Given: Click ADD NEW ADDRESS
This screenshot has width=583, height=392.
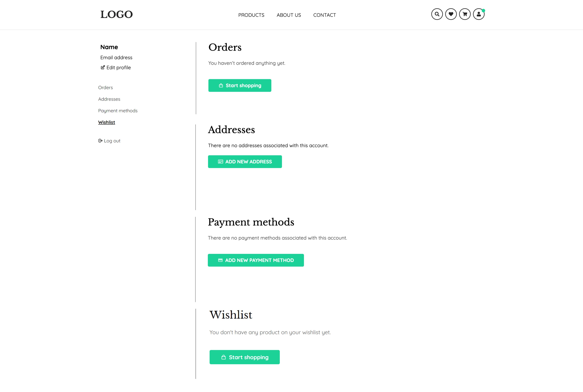Looking at the screenshot, I should (x=245, y=161).
